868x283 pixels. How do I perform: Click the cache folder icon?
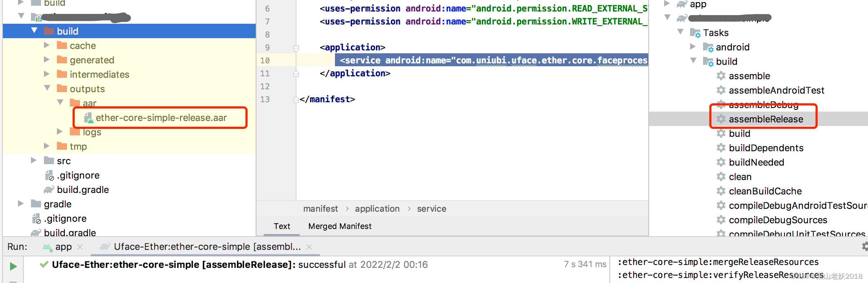tap(62, 45)
